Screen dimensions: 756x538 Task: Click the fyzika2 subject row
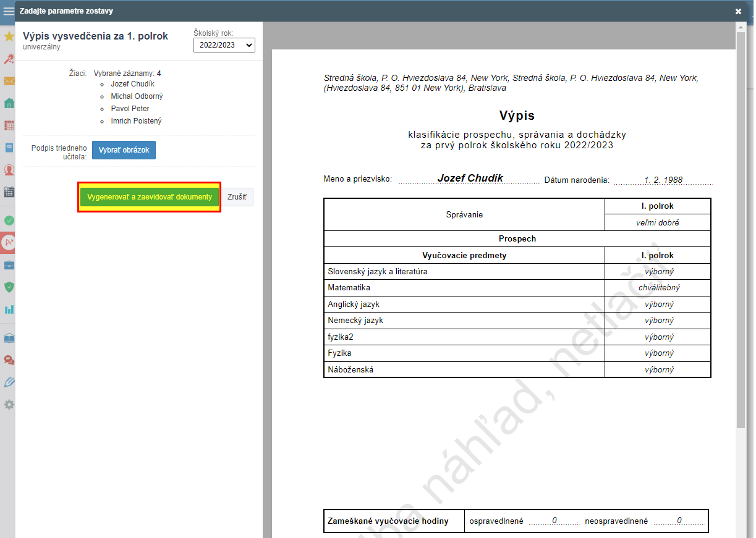tap(517, 337)
